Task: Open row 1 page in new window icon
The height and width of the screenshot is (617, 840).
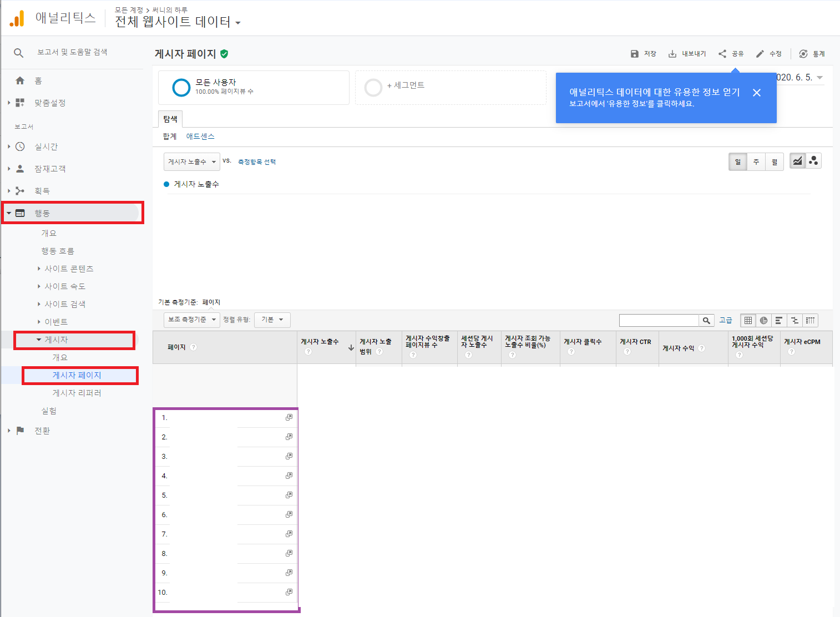Action: coord(289,417)
